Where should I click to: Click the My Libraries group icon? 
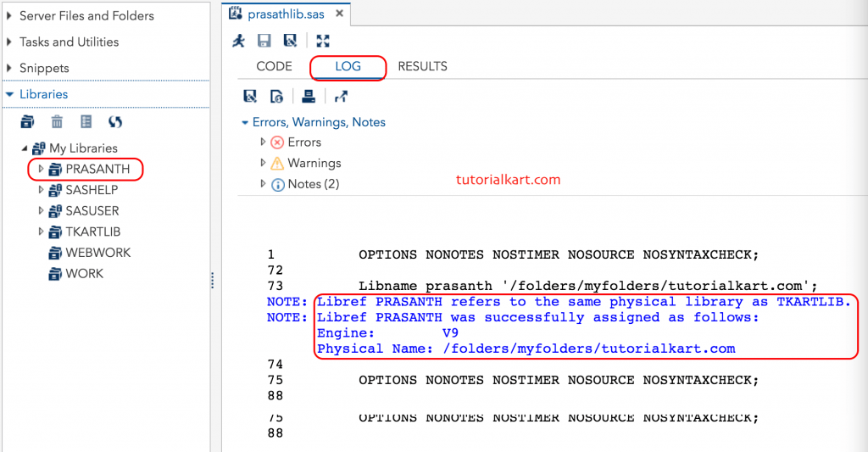(x=39, y=148)
